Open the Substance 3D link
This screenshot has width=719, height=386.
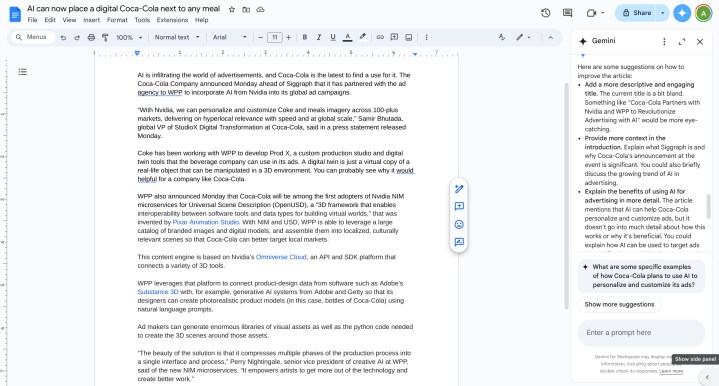point(158,292)
